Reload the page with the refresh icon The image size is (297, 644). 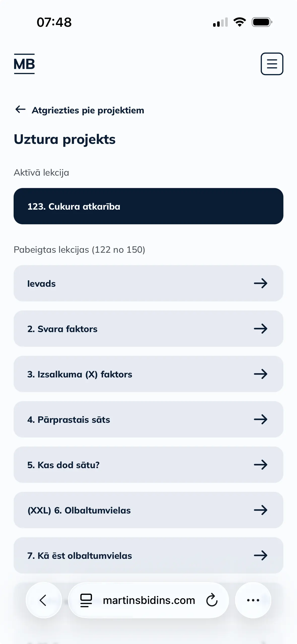tap(212, 600)
